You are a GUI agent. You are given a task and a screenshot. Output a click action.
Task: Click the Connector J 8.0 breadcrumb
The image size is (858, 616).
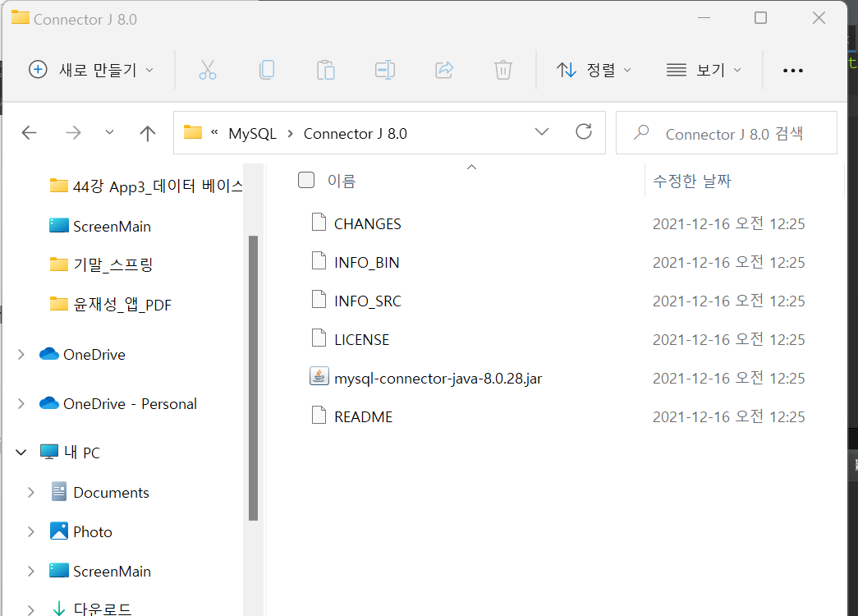point(356,134)
